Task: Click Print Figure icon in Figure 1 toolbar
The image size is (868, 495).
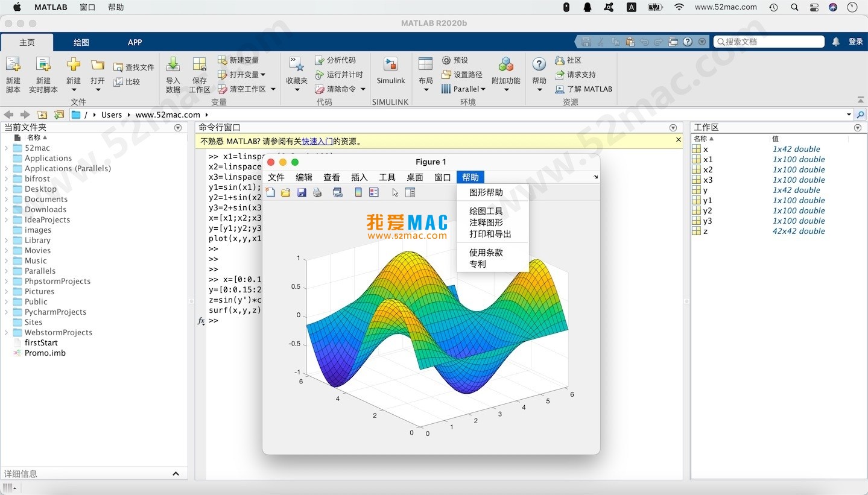Action: [x=317, y=192]
